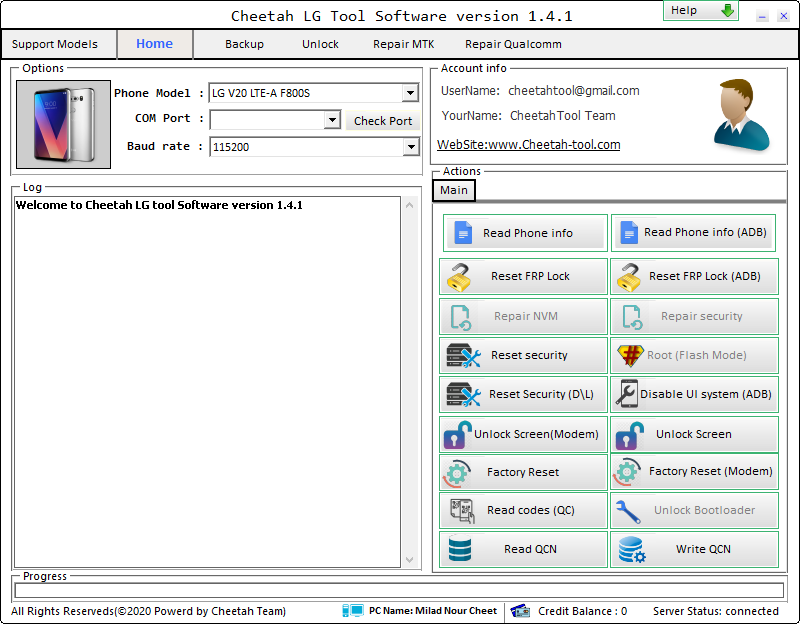Click the LG V20 phone thumbnail image

pos(63,124)
